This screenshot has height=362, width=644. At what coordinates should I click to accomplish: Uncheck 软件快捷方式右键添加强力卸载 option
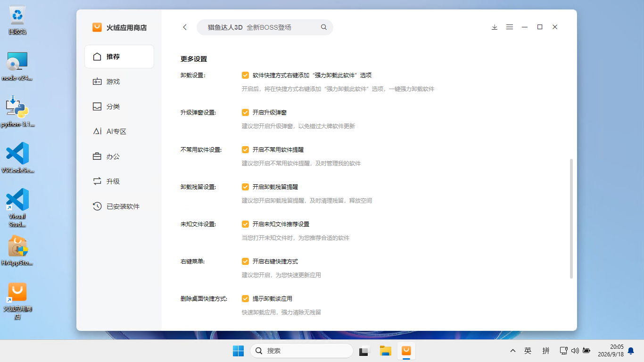click(245, 75)
